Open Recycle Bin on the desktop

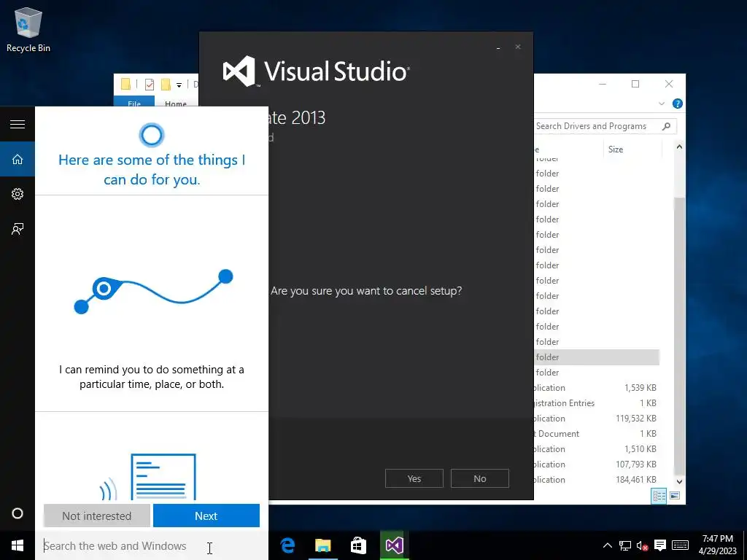(28, 29)
